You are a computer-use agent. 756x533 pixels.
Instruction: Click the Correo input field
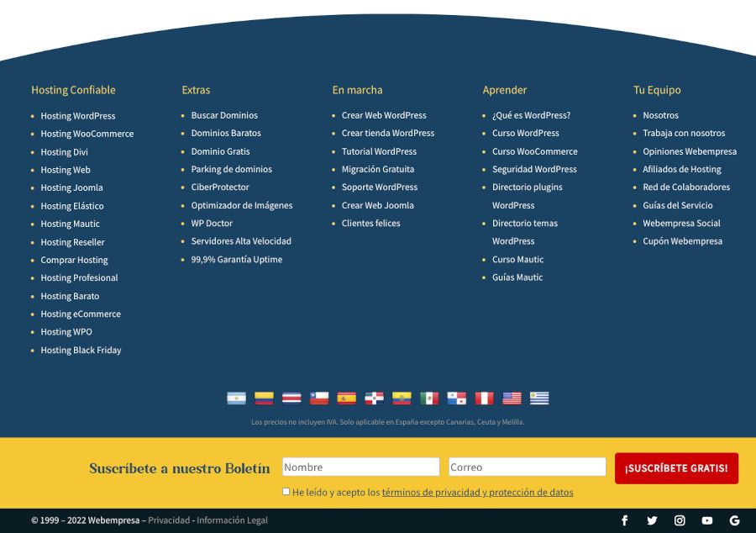tap(527, 467)
